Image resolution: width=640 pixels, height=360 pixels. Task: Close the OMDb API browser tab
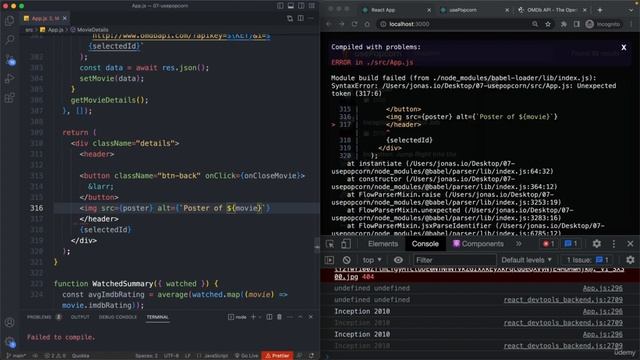point(585,10)
